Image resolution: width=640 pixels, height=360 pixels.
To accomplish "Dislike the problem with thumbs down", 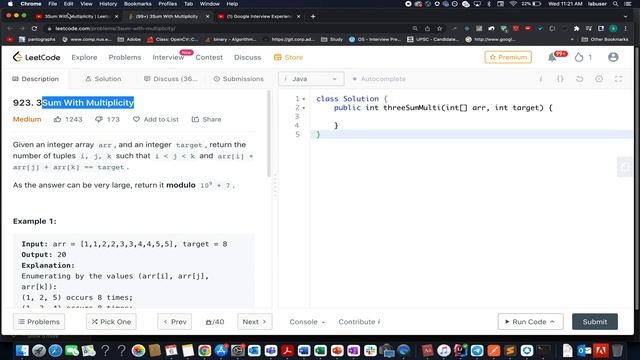I will click(x=99, y=119).
